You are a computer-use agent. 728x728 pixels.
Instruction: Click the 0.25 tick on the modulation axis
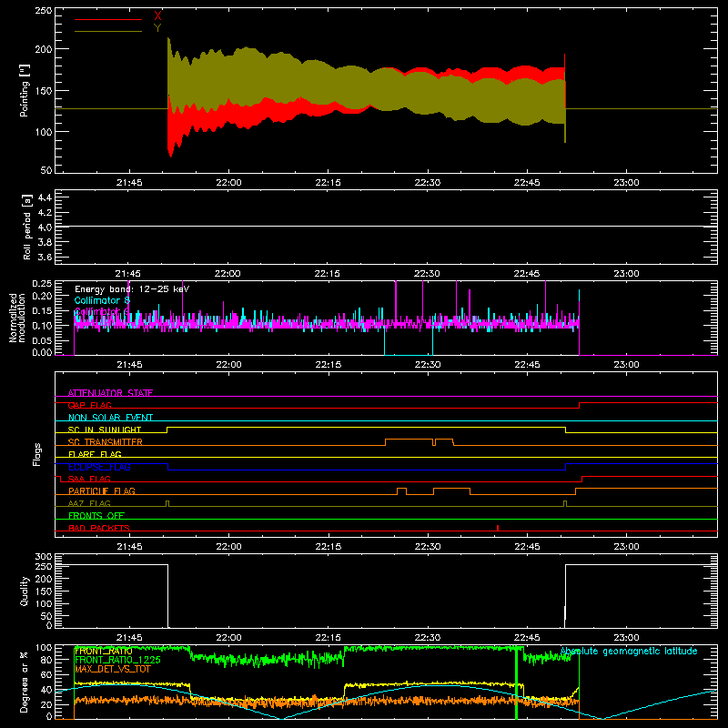pos(42,283)
